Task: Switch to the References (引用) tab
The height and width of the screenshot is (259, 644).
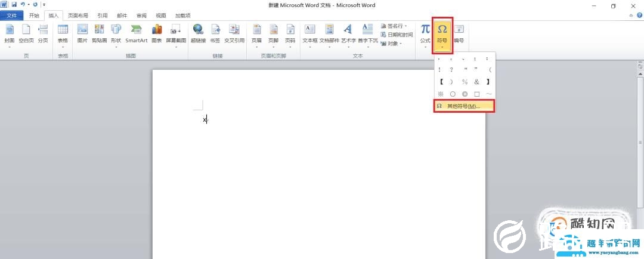Action: click(103, 16)
